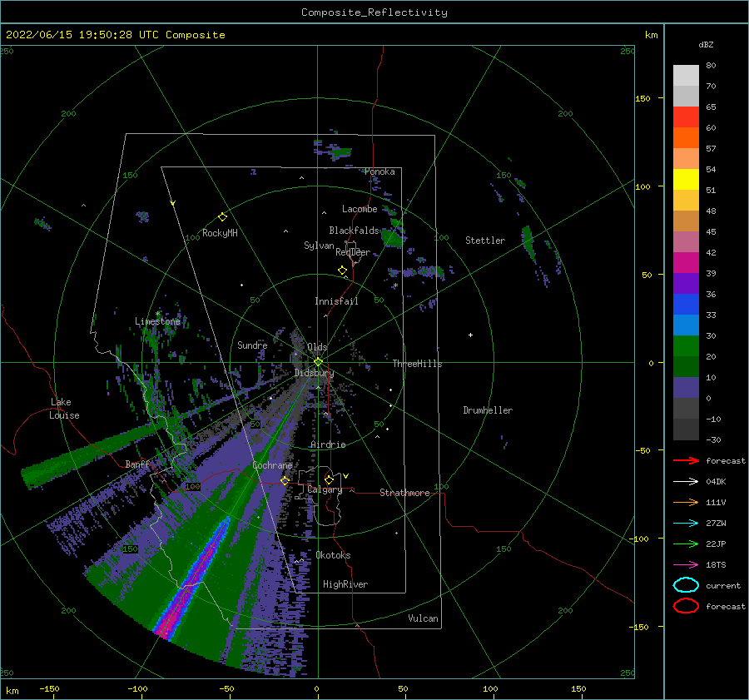Click the ThreeHills town label
Screen dimensions: 749x700
pos(417,364)
